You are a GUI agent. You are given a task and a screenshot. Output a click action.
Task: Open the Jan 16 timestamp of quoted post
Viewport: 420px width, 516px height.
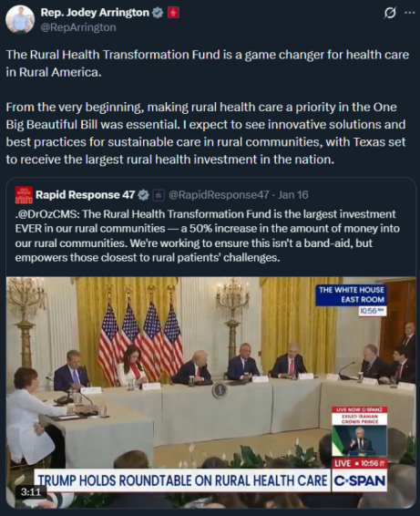[x=293, y=195]
